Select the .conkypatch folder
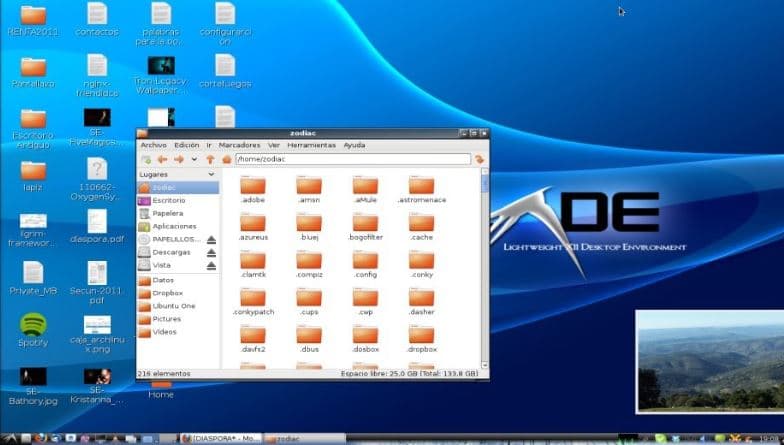 [x=253, y=302]
